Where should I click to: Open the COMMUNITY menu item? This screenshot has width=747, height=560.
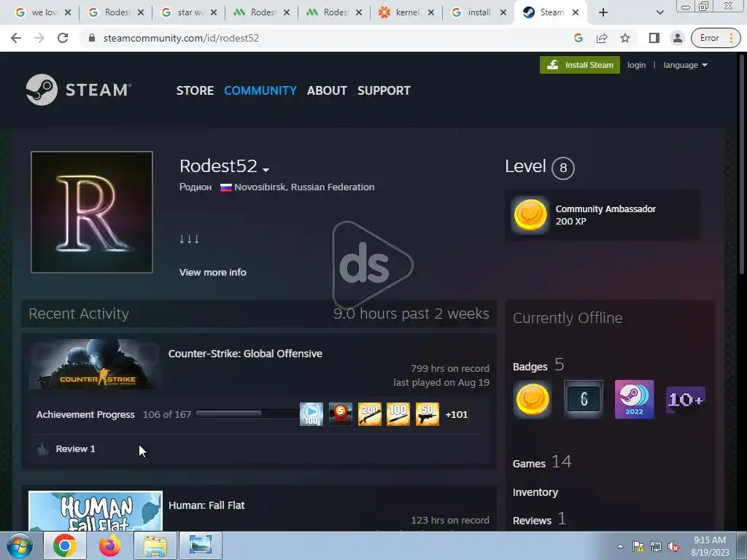coord(260,90)
